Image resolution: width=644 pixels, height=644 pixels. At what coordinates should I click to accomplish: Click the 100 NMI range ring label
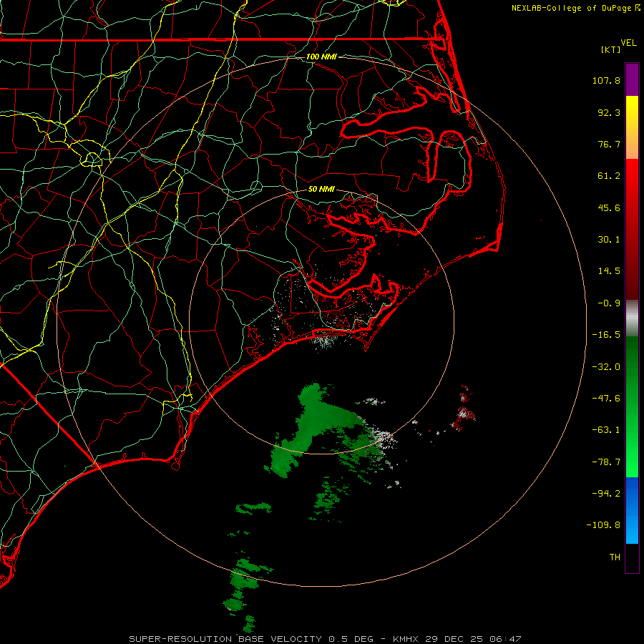click(x=321, y=57)
